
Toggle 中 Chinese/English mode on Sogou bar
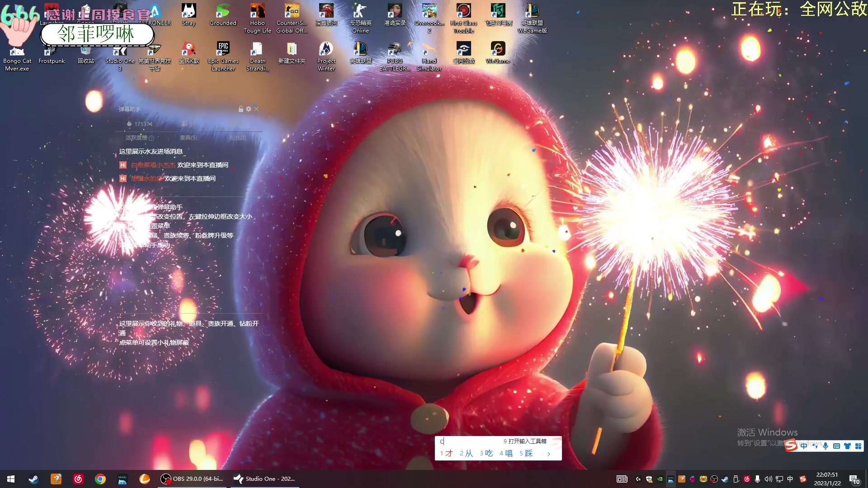pyautogui.click(x=804, y=446)
